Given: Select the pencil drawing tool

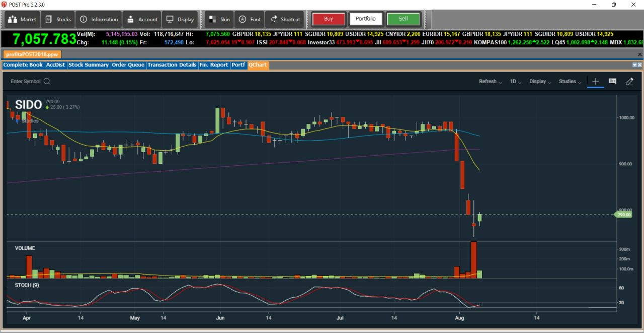Looking at the screenshot, I should 629,81.
